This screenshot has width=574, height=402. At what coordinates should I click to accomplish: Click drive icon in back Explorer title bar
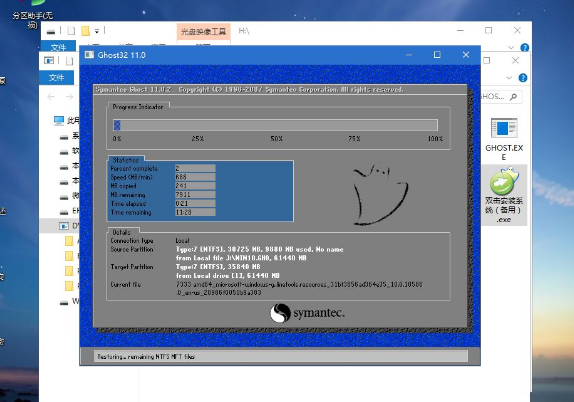[x=51, y=31]
